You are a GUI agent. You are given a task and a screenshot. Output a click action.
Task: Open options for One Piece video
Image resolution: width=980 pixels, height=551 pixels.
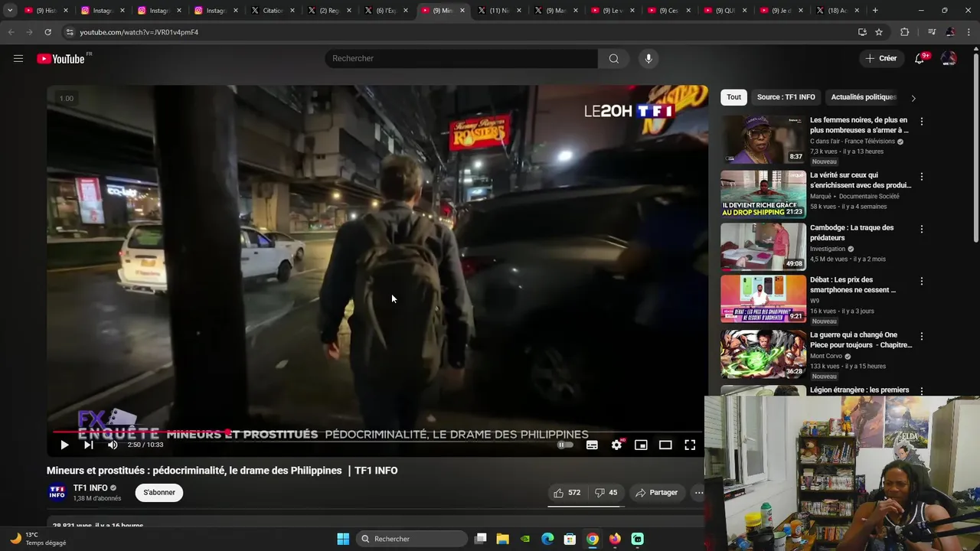[921, 336]
